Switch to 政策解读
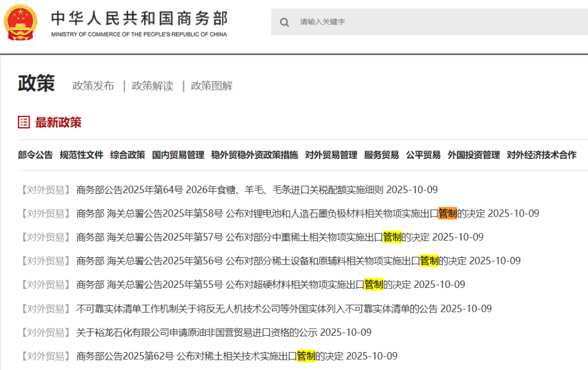Image resolution: width=588 pixels, height=370 pixels. (x=152, y=86)
